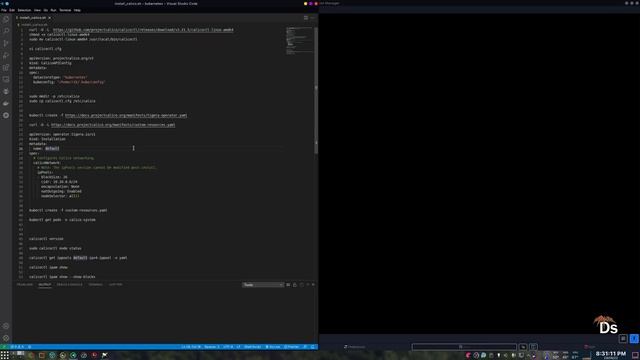
Task: Open the Kubernetes view in activity bar
Action: pyautogui.click(x=6, y=116)
